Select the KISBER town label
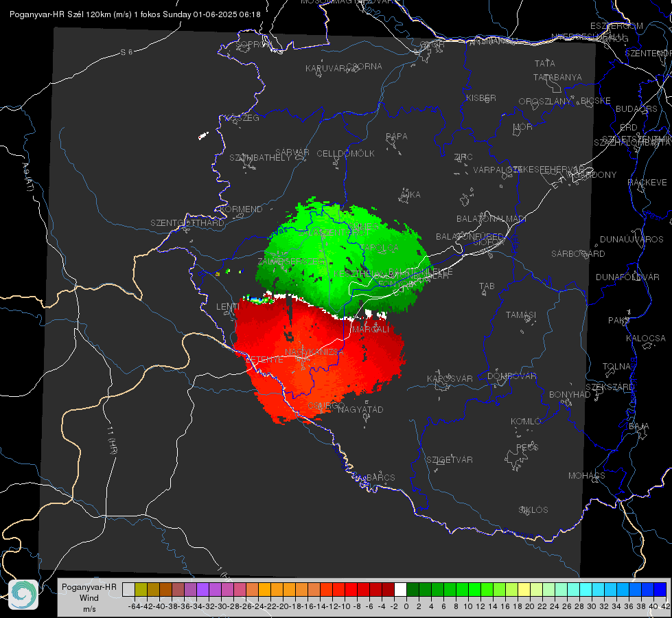 point(481,98)
